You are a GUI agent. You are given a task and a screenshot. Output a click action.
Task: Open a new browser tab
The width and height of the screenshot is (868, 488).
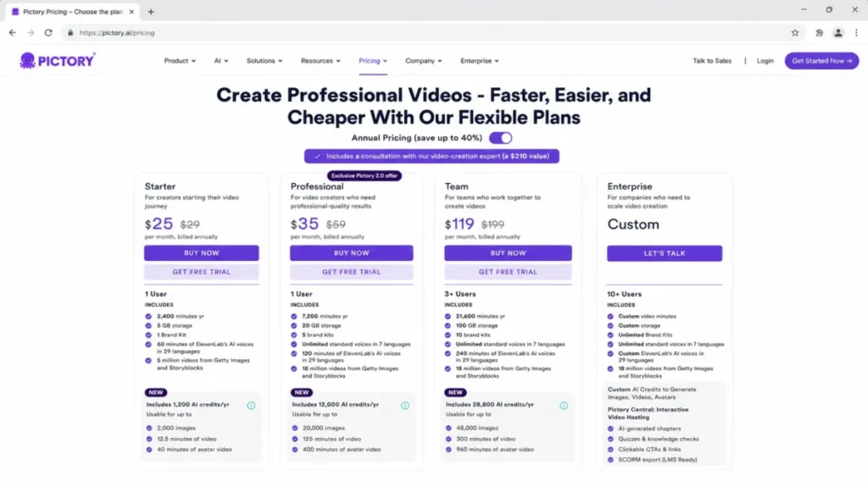click(151, 12)
